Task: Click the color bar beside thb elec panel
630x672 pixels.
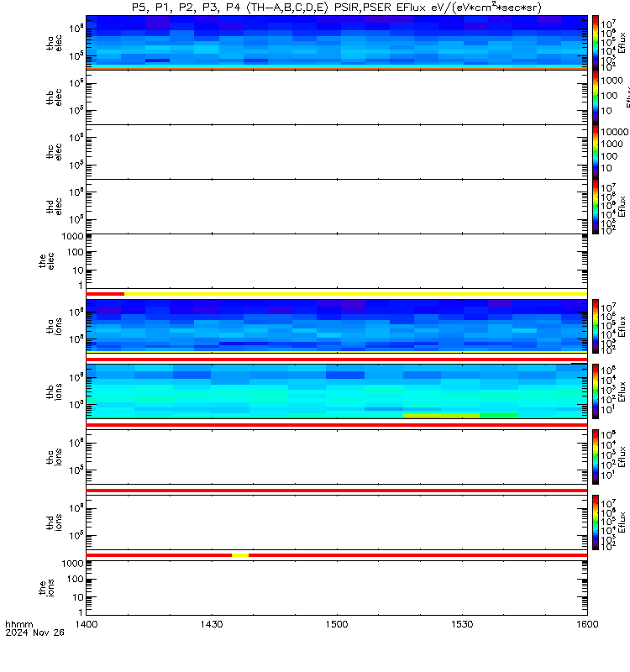Action: click(x=596, y=97)
